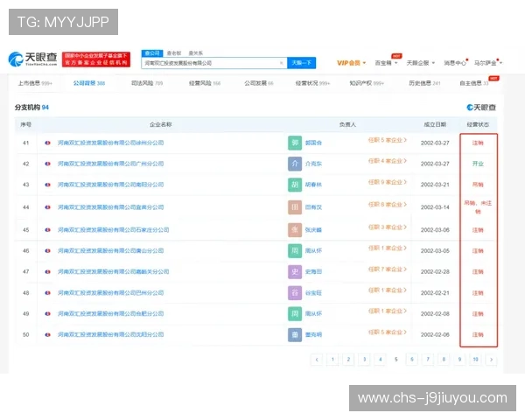Click the company logo icon in row 45

click(x=47, y=230)
